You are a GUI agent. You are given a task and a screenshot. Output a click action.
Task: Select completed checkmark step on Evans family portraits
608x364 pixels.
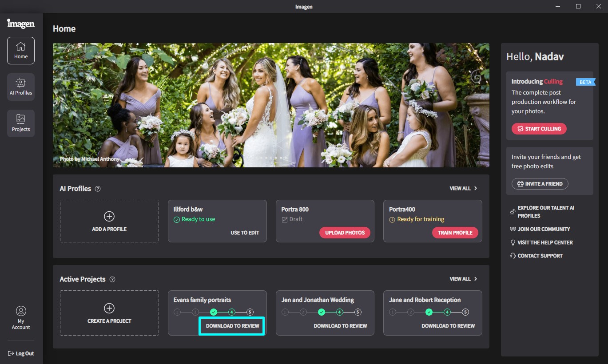(x=214, y=312)
